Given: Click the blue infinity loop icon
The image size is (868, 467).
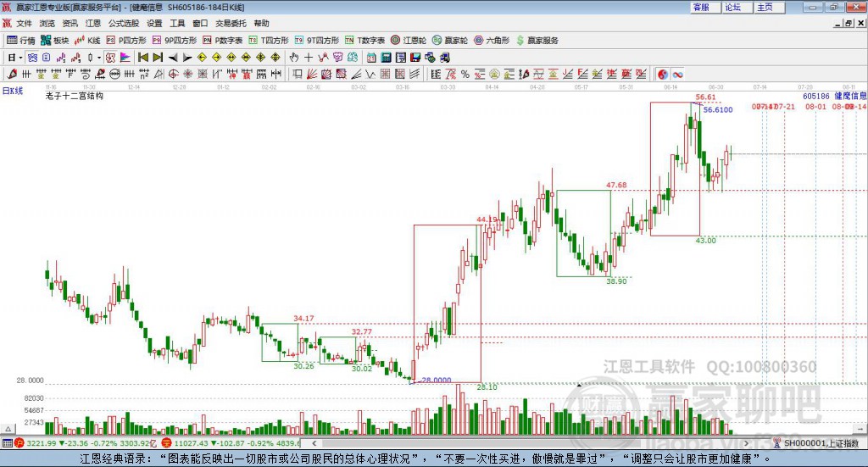Looking at the screenshot, I should point(677,74).
